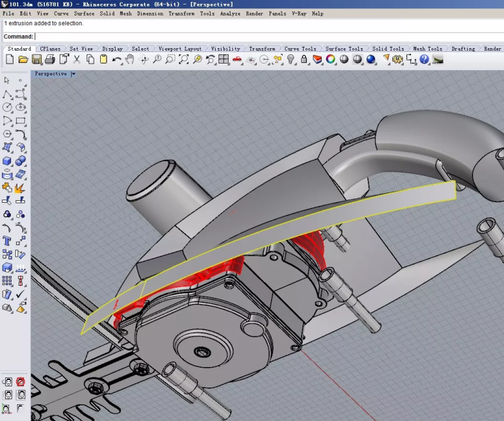Viewport: 504px width, 421px height.
Task: Toggle the lock objects padlock icon
Action: coord(304,60)
